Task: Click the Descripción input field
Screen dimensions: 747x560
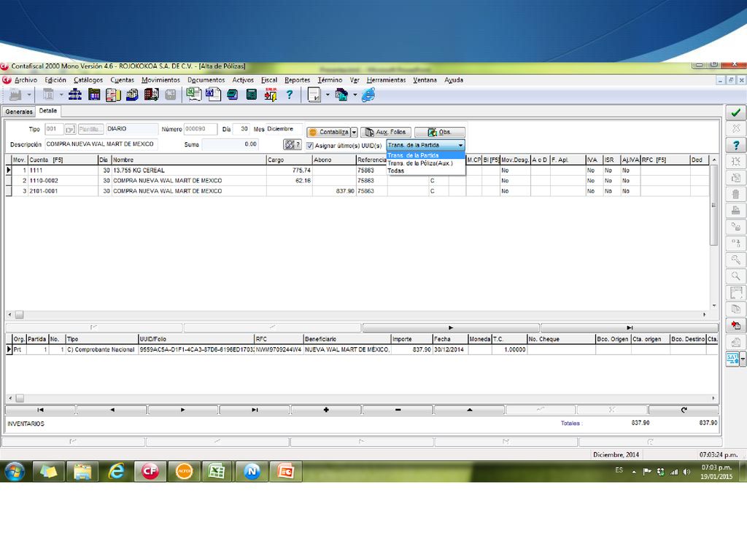Action: click(101, 144)
